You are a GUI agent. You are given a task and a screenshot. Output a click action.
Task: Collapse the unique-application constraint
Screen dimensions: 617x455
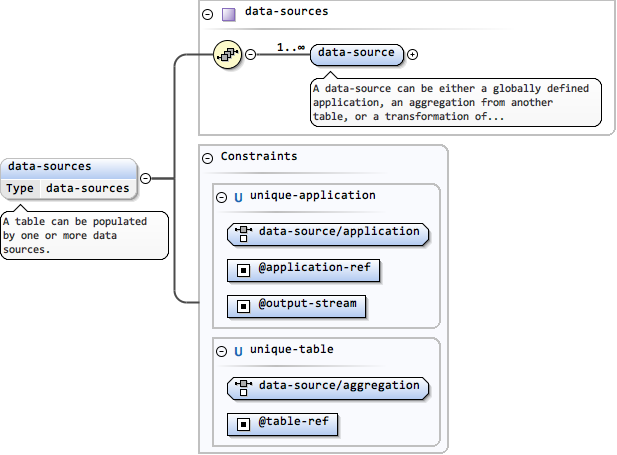222,197
